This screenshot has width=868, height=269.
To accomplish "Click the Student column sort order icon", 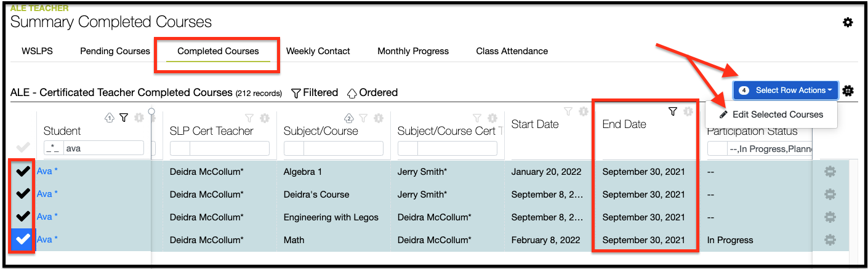I will pos(110,117).
